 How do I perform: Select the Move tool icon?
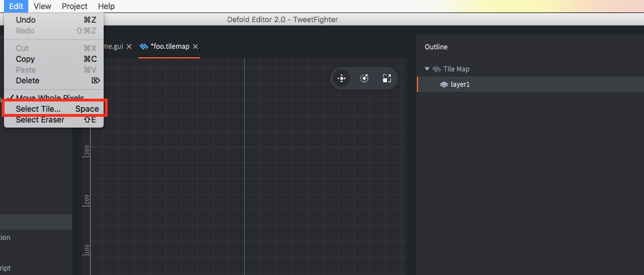(342, 78)
